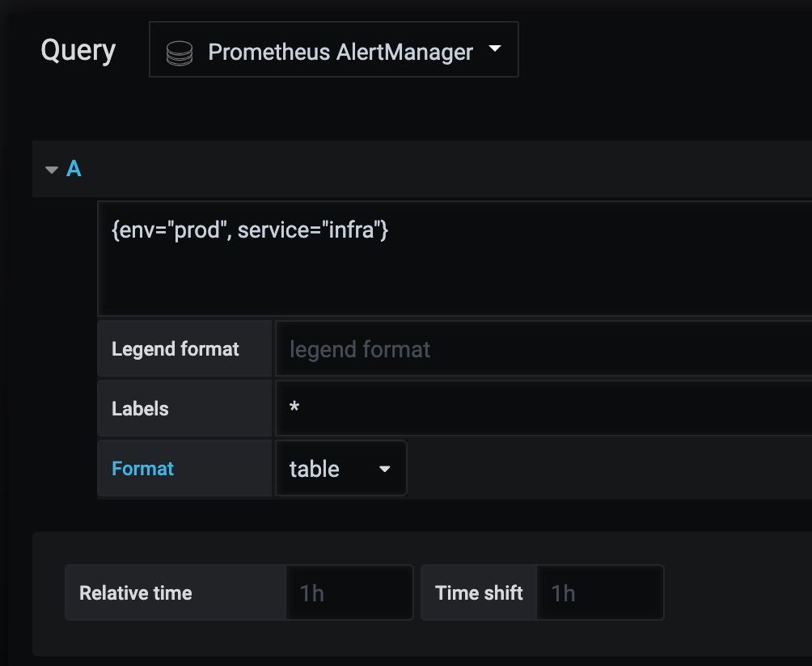812x666 pixels.
Task: Click the Labels field label
Action: (140, 409)
